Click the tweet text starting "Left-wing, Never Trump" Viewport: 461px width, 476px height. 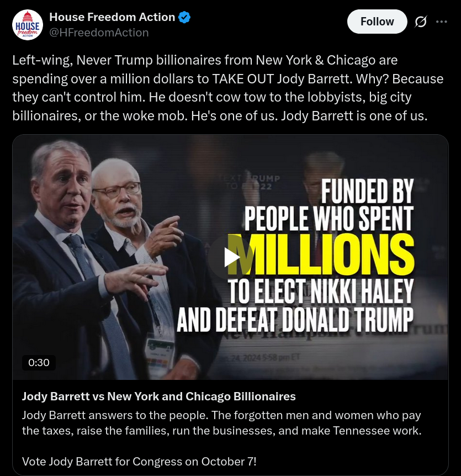click(227, 87)
